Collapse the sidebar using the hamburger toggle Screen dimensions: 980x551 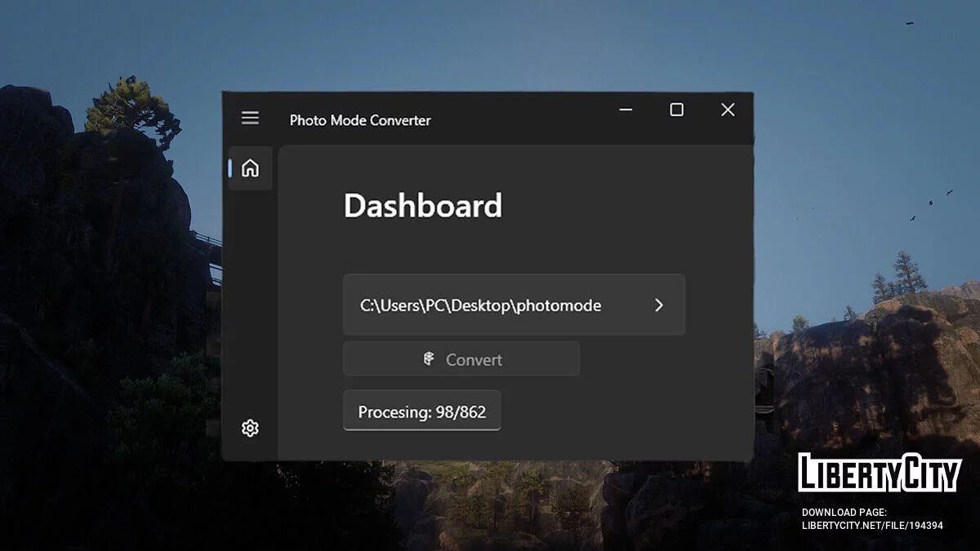250,117
